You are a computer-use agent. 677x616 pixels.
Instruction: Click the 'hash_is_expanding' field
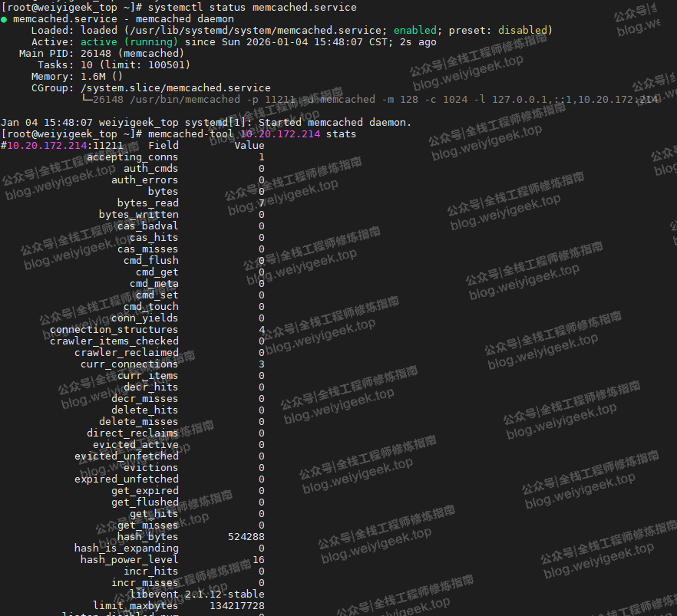pyautogui.click(x=127, y=548)
